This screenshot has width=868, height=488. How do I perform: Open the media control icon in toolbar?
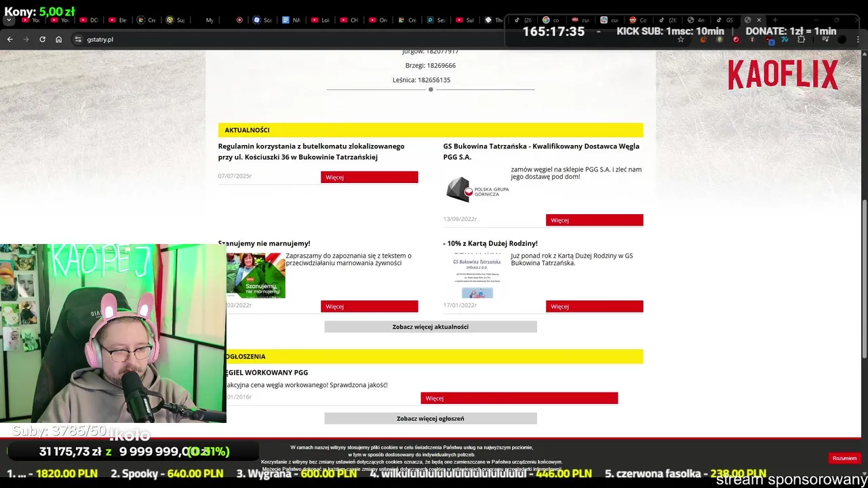[x=825, y=39]
